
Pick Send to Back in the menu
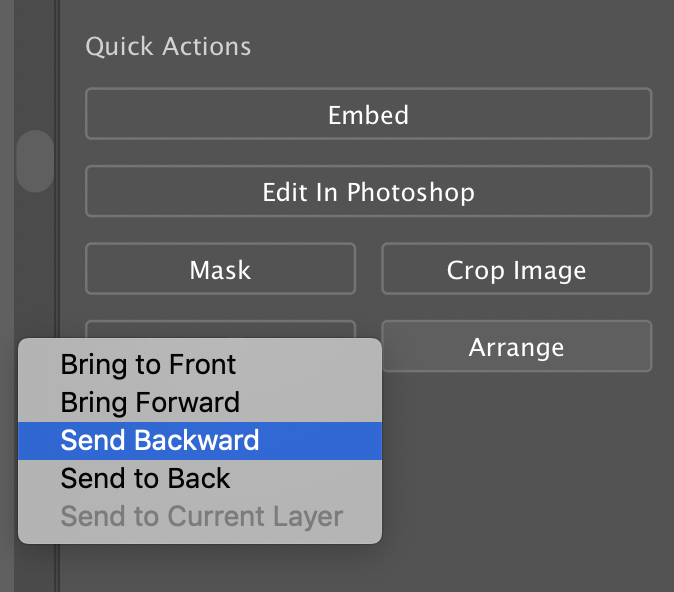tap(145, 478)
